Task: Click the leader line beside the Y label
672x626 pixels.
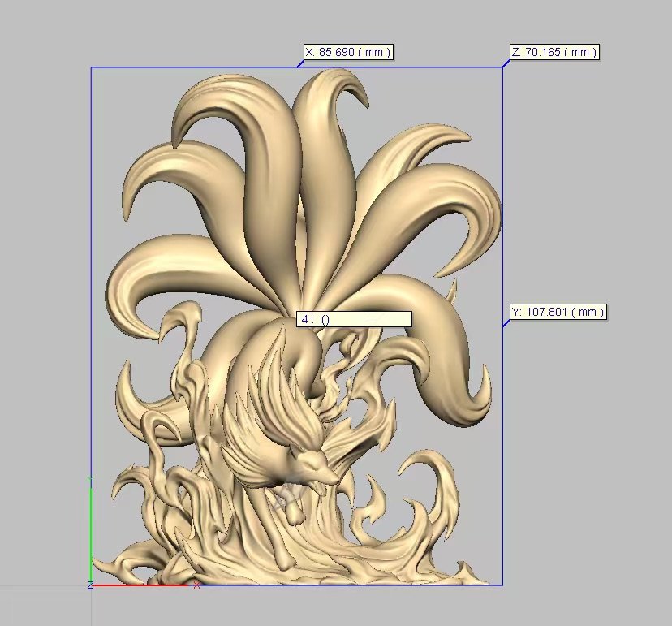Action: (x=506, y=322)
